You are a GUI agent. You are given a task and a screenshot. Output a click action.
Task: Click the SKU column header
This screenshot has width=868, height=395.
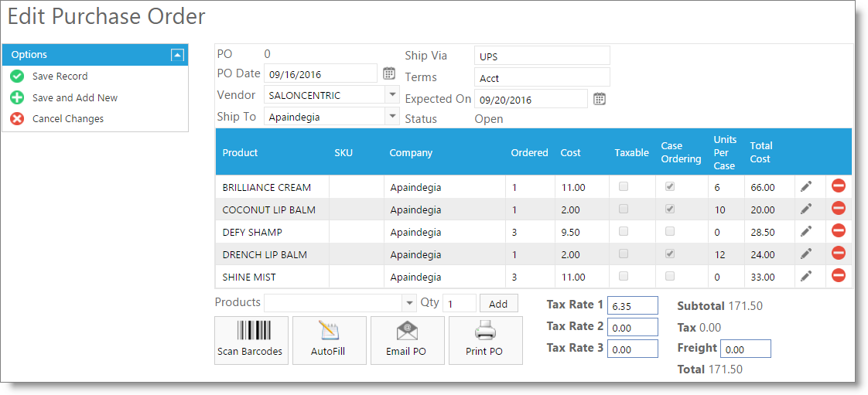[x=343, y=153]
